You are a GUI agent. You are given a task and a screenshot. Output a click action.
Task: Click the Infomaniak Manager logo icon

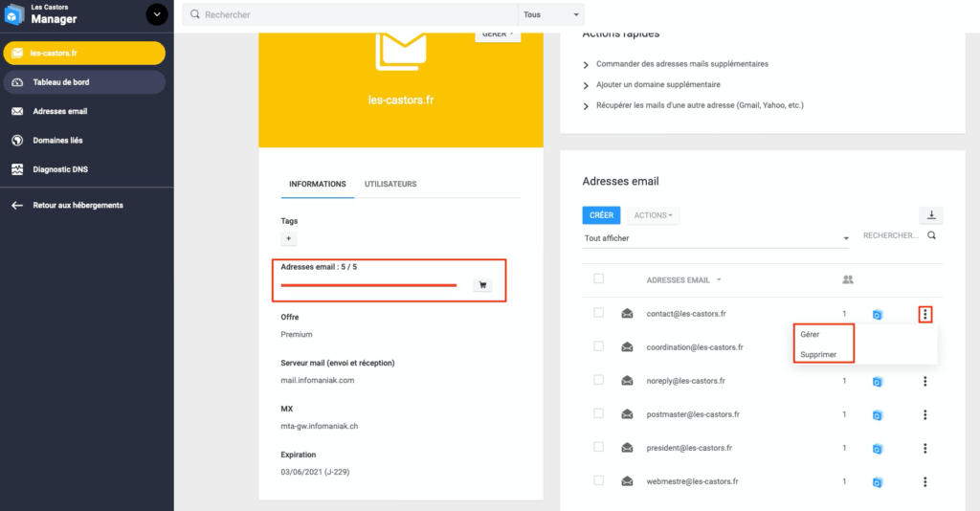point(13,14)
